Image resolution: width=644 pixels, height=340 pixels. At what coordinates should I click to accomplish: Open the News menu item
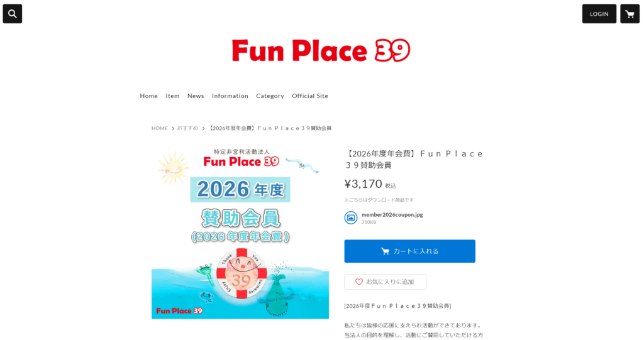tap(196, 96)
